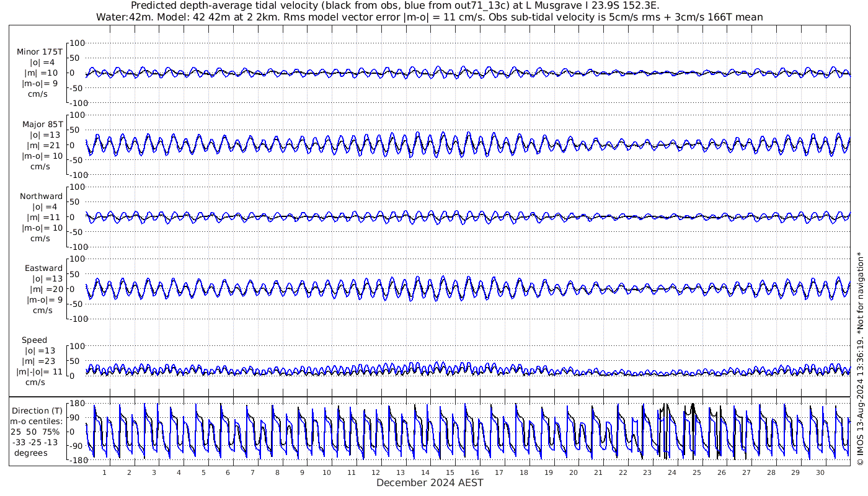Click day 20 tick label on x-axis
Screen dimensions: 868x496
pos(573,472)
